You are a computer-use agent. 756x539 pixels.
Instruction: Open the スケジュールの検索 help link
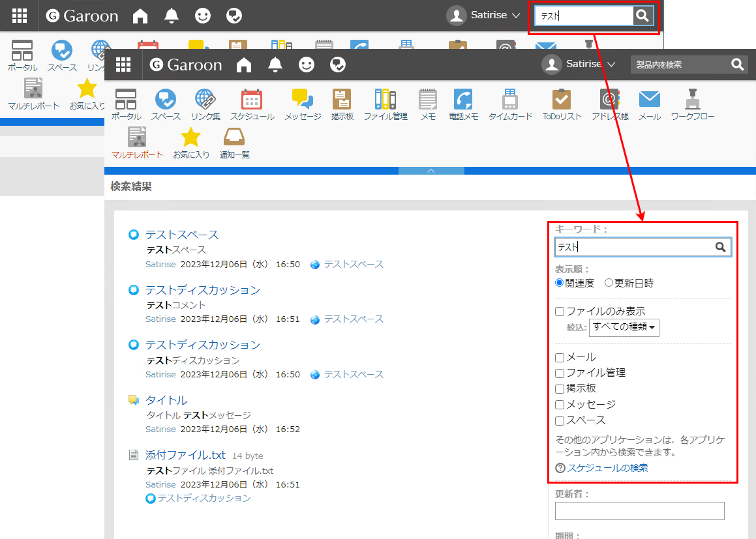pyautogui.click(x=607, y=467)
